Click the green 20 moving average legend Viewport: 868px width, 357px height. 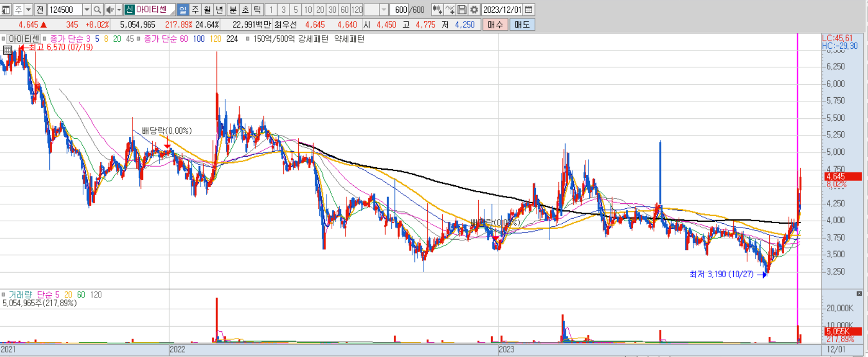pos(117,39)
